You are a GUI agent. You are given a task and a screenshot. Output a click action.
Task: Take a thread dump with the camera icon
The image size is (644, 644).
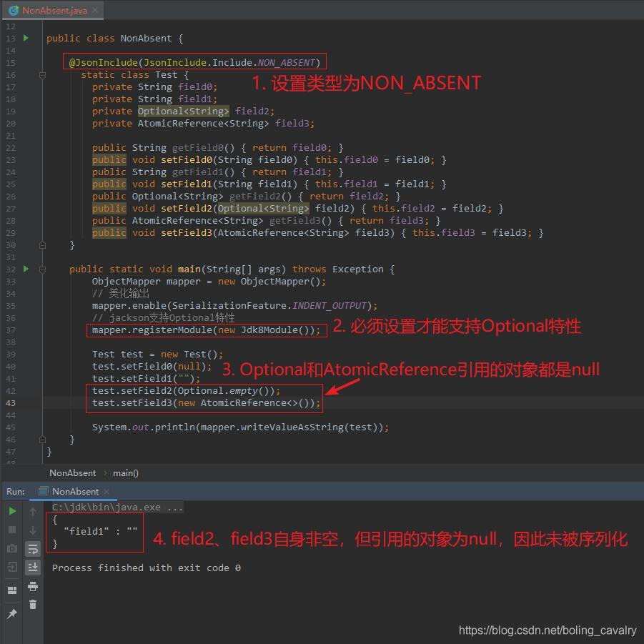pos(11,548)
